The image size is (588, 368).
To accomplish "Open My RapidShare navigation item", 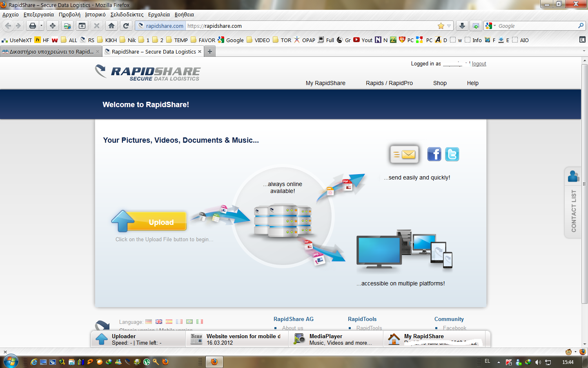I will coord(325,83).
